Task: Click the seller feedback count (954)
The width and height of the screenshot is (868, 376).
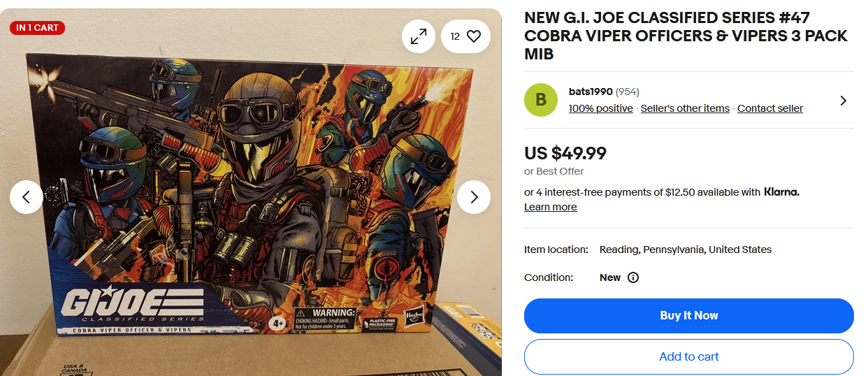Action: point(628,92)
